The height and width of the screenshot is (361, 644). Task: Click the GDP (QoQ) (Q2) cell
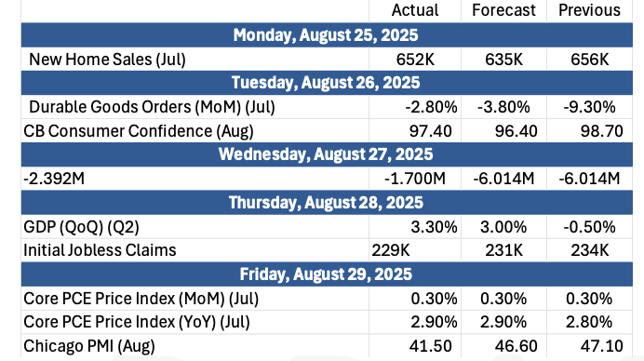click(x=195, y=227)
